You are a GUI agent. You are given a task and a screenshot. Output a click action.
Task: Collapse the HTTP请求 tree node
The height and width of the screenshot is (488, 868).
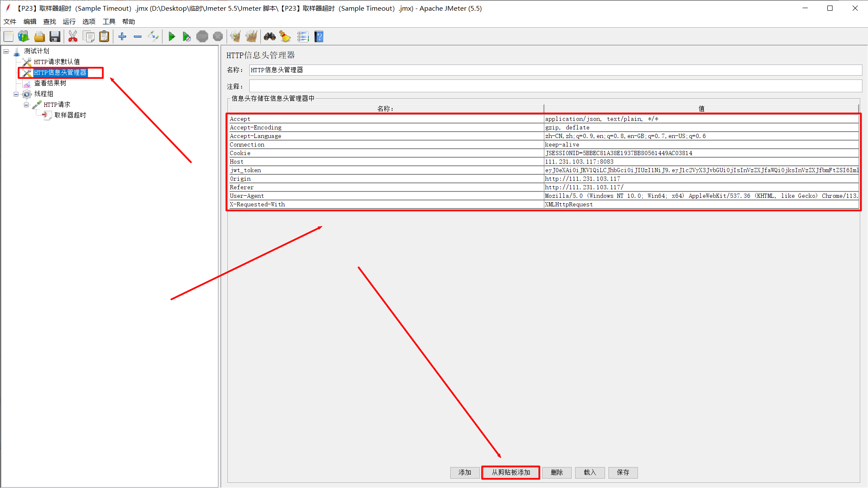click(x=27, y=105)
